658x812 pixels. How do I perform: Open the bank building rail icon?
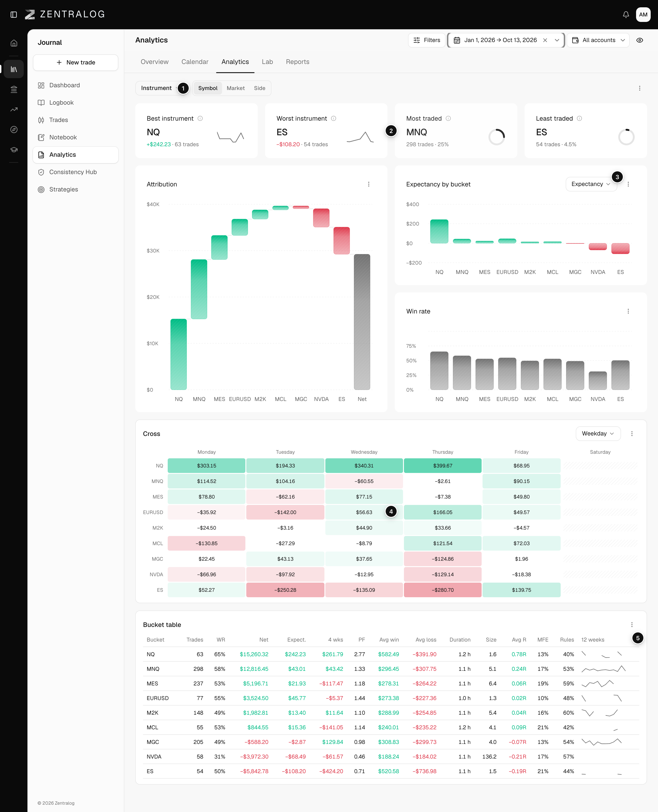coord(14,90)
